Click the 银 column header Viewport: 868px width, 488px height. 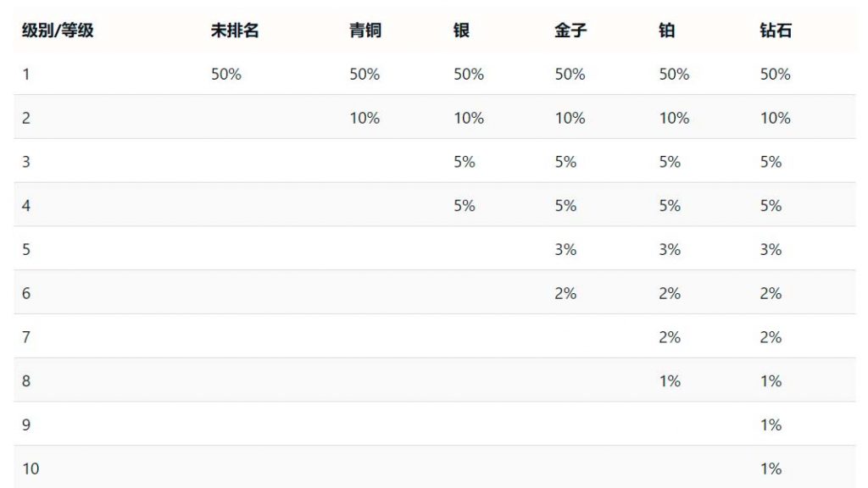click(x=462, y=30)
